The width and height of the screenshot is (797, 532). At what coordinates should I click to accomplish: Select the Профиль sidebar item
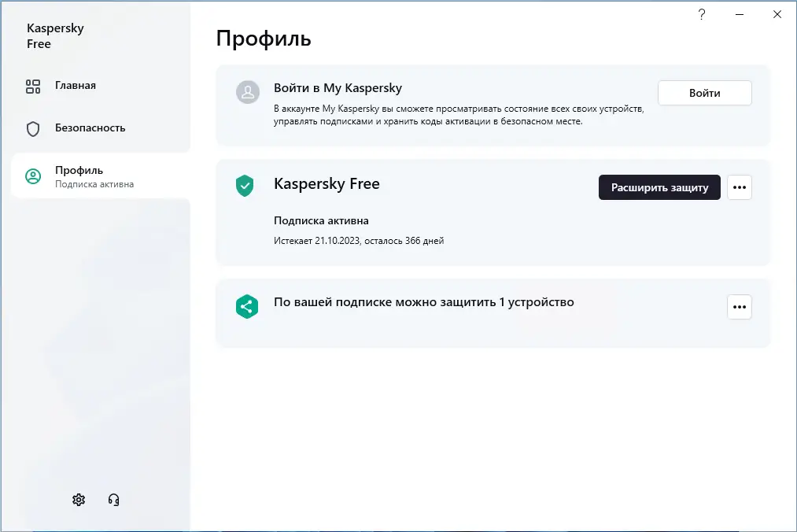[x=94, y=175]
